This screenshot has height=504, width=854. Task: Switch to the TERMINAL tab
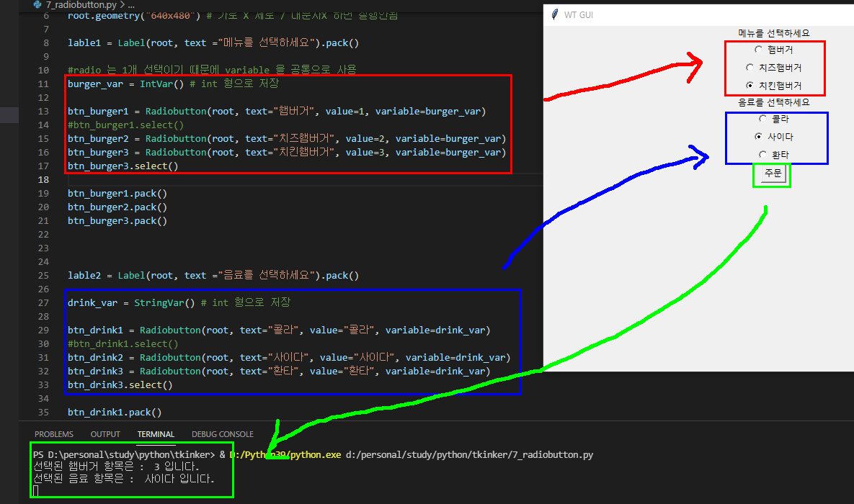click(156, 434)
